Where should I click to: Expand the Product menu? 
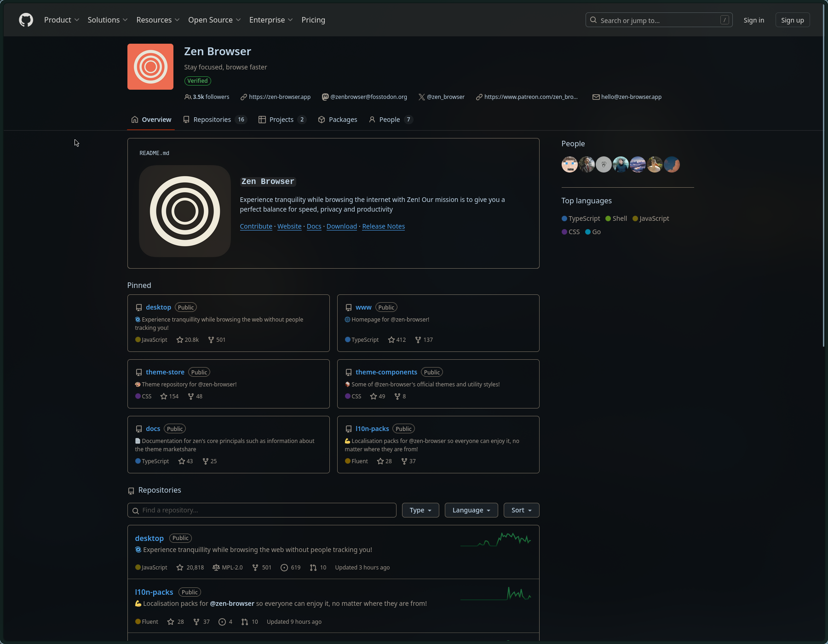pos(62,20)
